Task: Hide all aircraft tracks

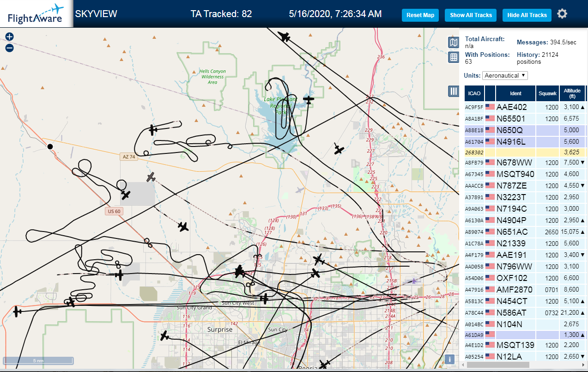Action: [x=527, y=15]
